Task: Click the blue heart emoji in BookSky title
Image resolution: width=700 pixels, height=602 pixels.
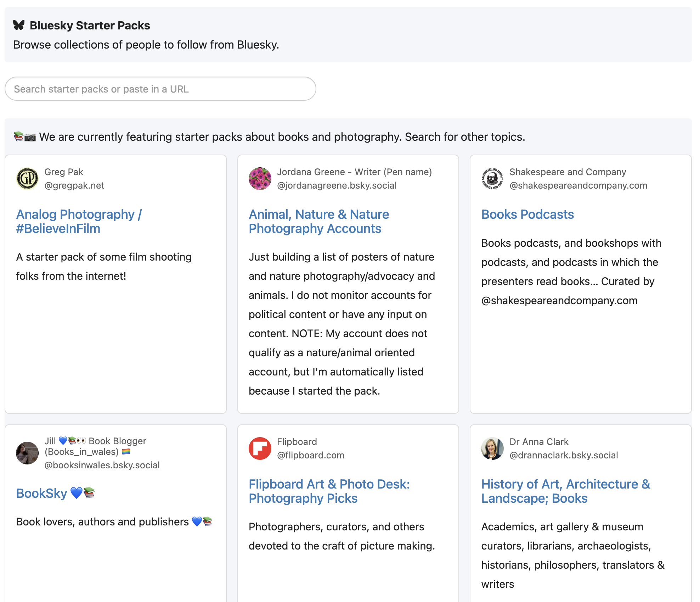Action: (77, 493)
